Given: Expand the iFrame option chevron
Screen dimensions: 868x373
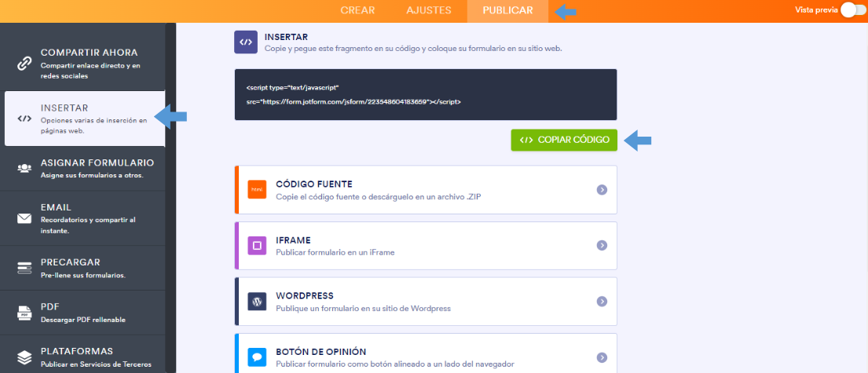Looking at the screenshot, I should tap(602, 246).
